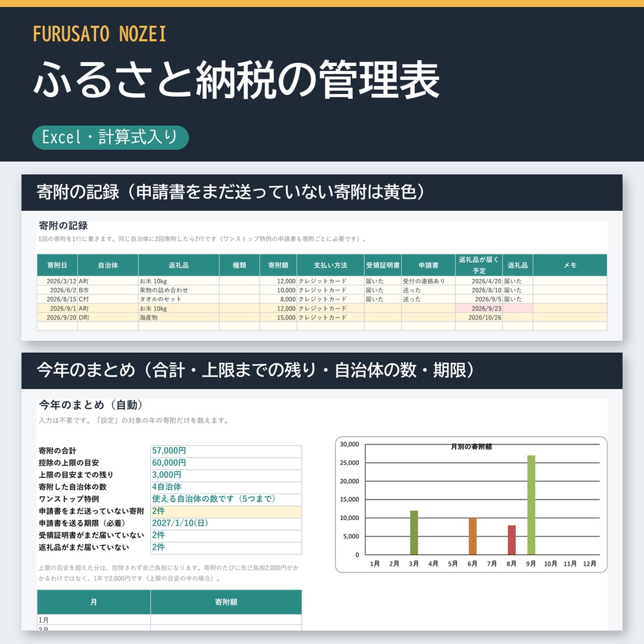Viewport: 644px width, 644px height.
Task: Select the '受領証明書' column header
Action: (383, 265)
